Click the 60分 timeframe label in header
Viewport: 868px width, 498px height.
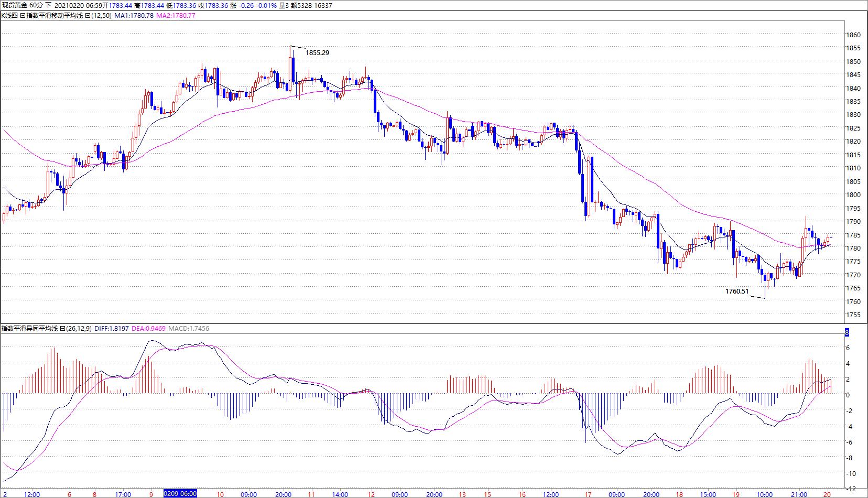(x=36, y=5)
